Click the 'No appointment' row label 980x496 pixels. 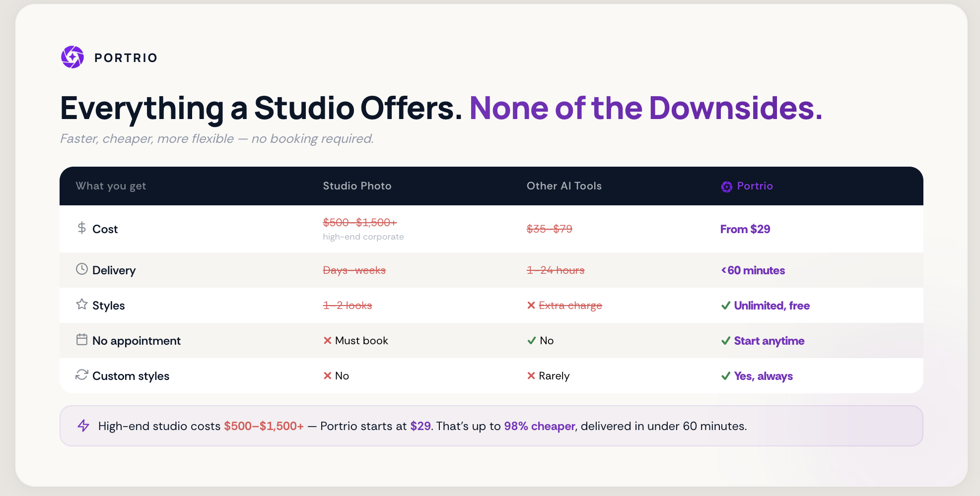click(137, 341)
